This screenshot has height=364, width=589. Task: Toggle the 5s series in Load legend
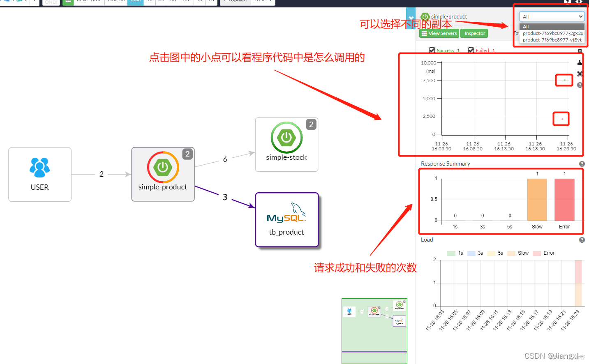tap(495, 253)
